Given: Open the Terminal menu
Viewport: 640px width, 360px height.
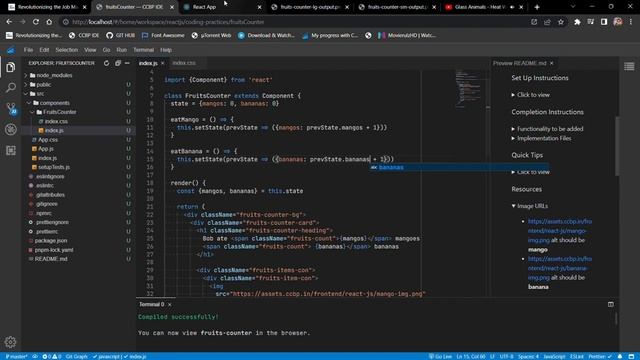Looking at the screenshot, I should click(143, 50).
